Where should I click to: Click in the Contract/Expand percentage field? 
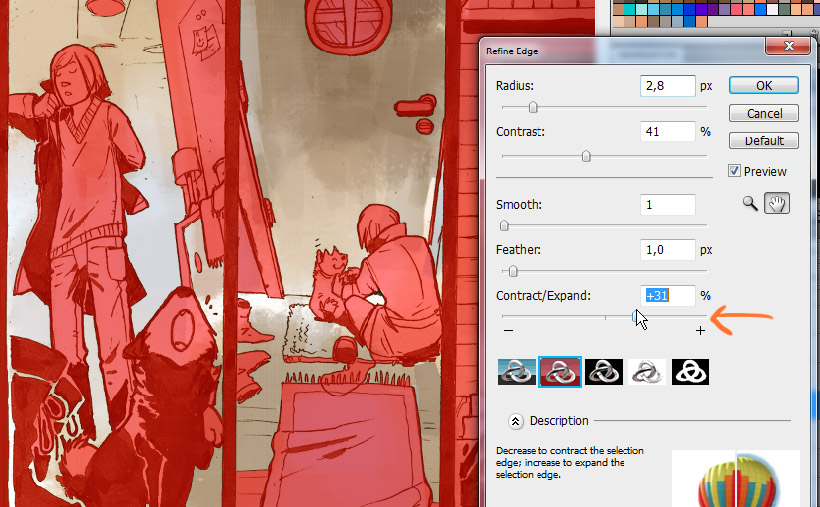point(667,295)
